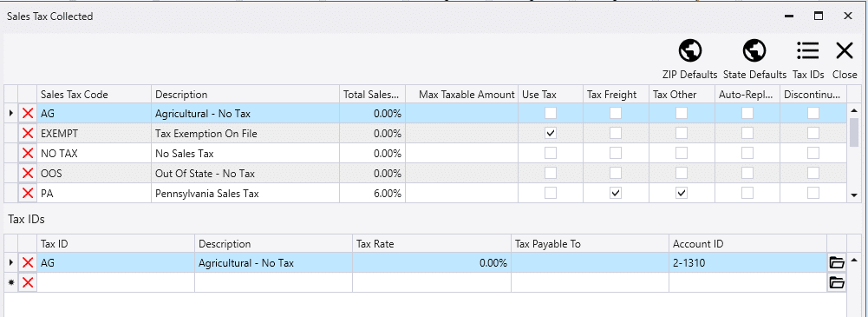Image resolution: width=868 pixels, height=317 pixels.
Task: Click Max Taxable Amount cell for PA
Action: point(461,194)
